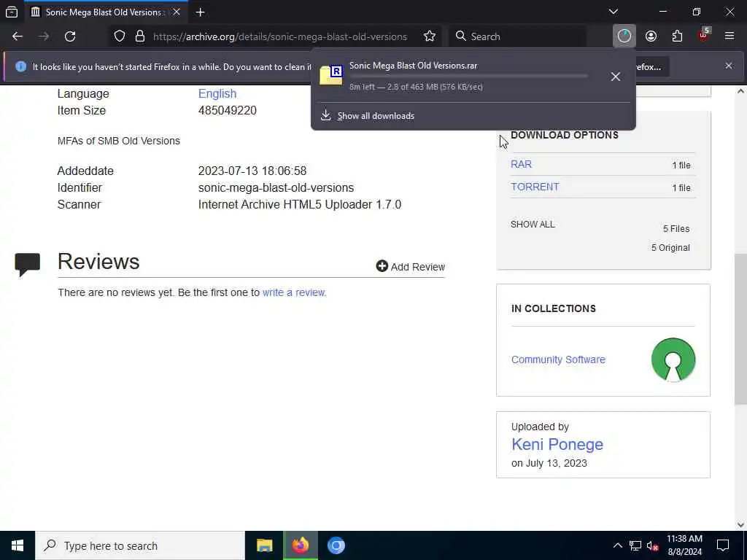Click the scrollbar down arrow
Viewport: 747px width, 560px height.
(x=740, y=525)
